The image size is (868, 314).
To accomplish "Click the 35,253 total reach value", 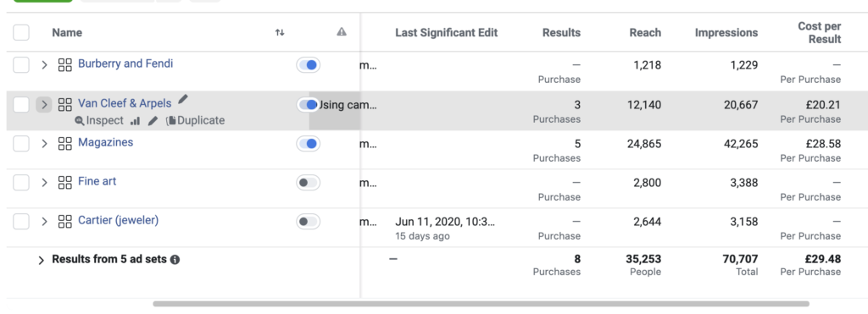I will coord(643,259).
